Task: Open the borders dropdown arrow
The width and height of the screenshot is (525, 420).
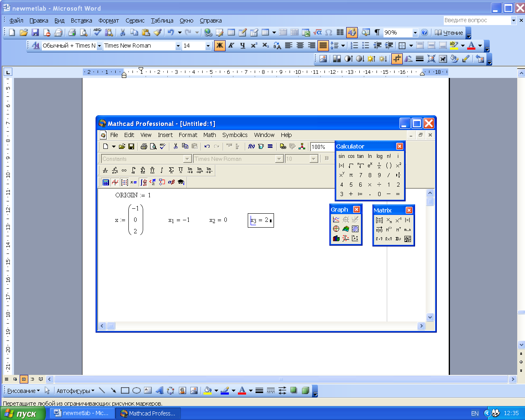Action: (411, 46)
